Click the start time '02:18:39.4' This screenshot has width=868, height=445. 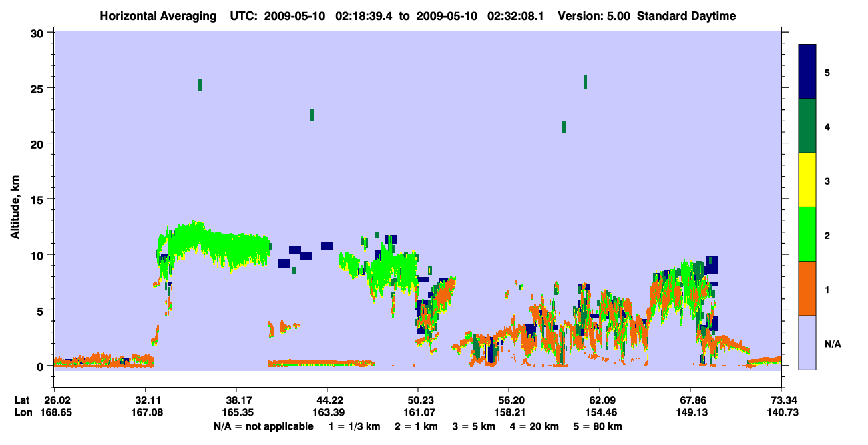click(x=365, y=17)
